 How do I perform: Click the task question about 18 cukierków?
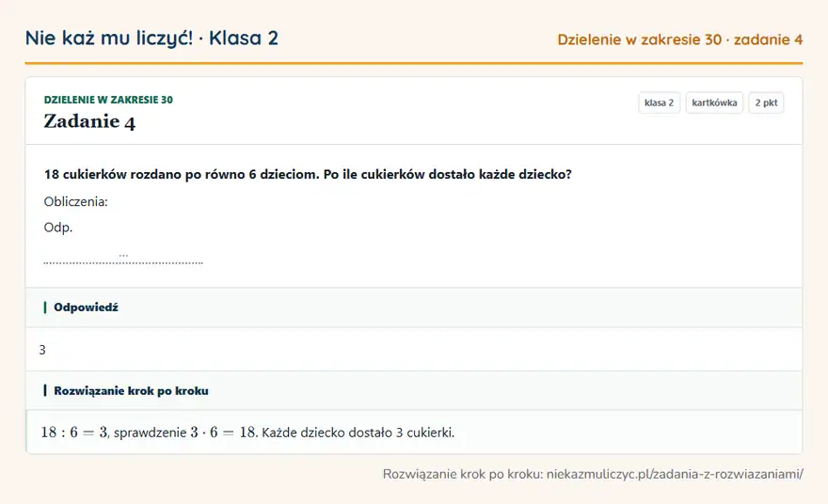308,174
